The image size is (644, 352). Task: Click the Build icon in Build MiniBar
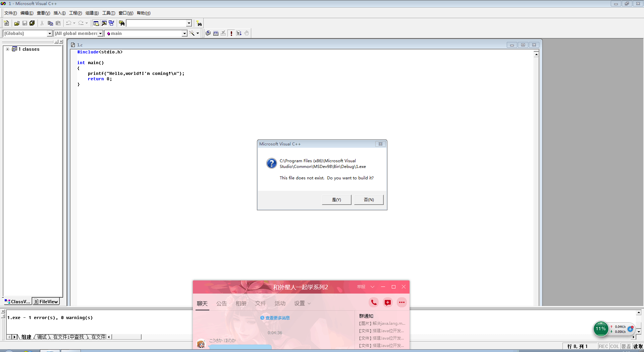click(216, 33)
